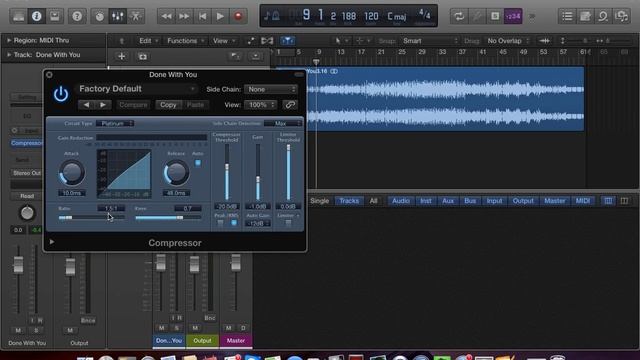The height and width of the screenshot is (360, 640).
Task: Open the List Editors icon
Action: click(x=567, y=16)
